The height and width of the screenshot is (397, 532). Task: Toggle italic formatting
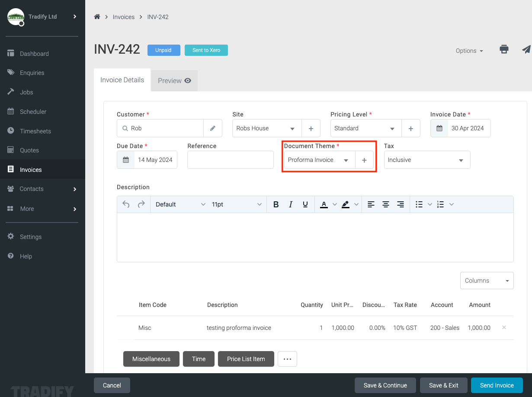(x=291, y=204)
